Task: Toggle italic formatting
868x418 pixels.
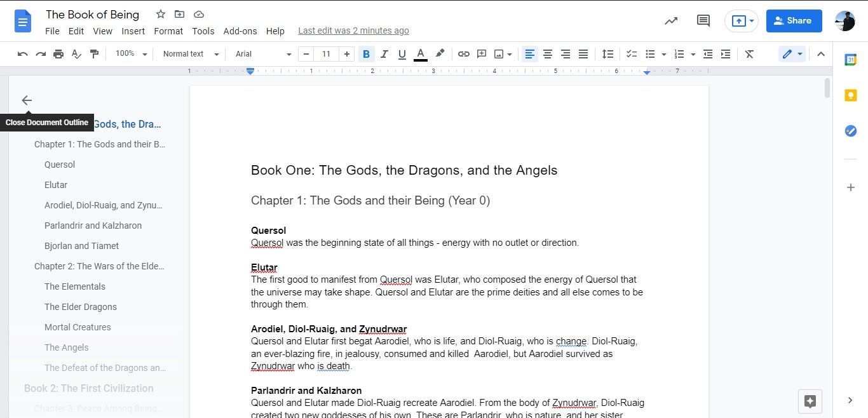Action: (x=384, y=54)
